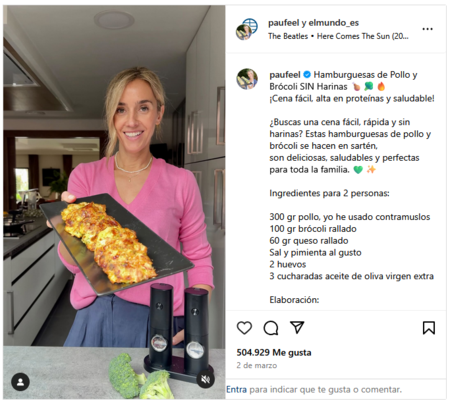Open the paufeel username in the header

tap(284, 23)
